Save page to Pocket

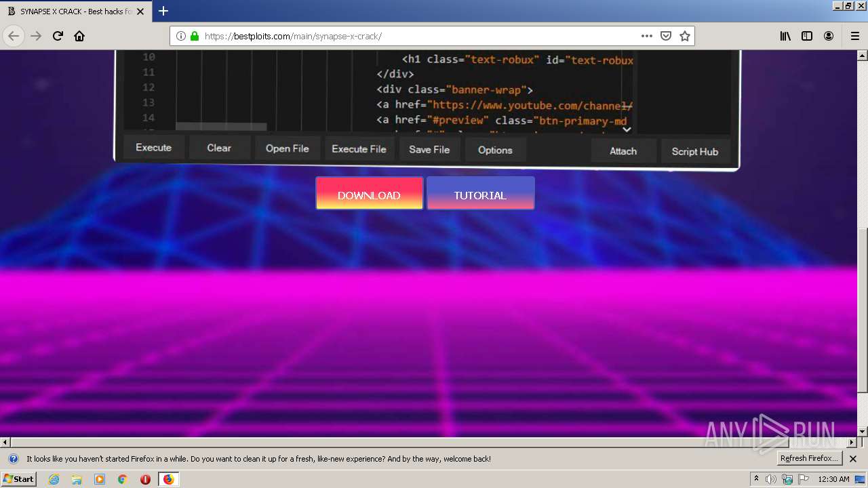[x=666, y=36]
